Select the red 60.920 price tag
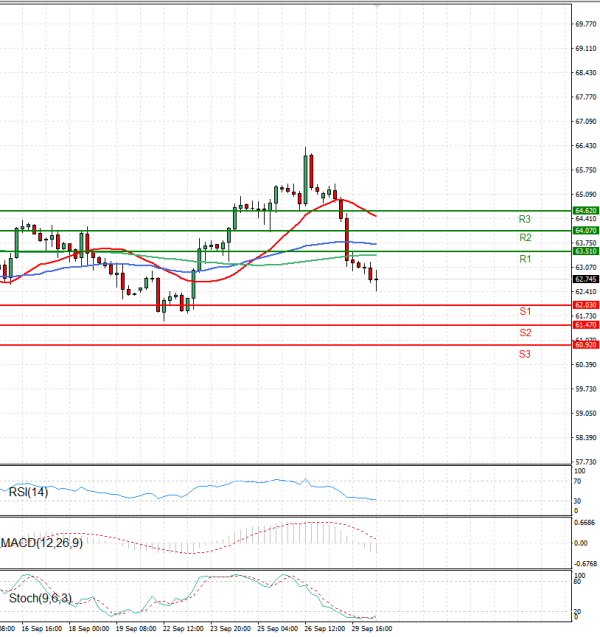 [x=586, y=345]
